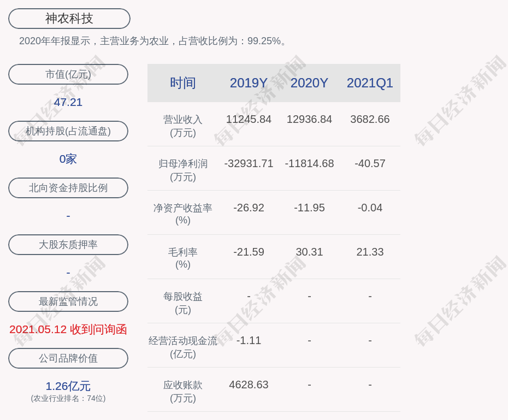The height and width of the screenshot is (420, 508).
Task: Select the 最新监管情况 label pill
Action: tap(68, 301)
